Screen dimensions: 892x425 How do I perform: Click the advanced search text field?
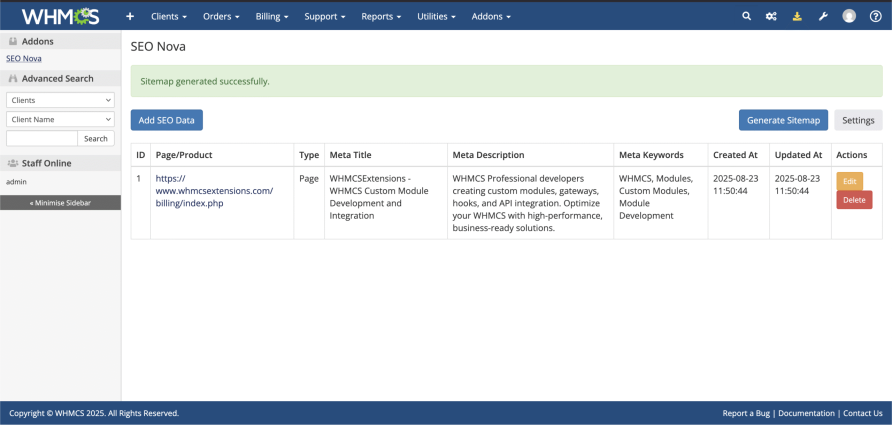click(x=41, y=139)
